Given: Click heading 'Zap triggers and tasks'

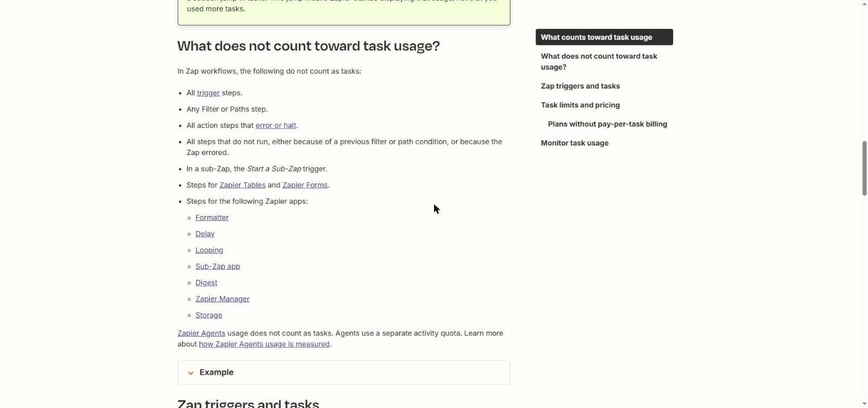Looking at the screenshot, I should click(248, 403).
